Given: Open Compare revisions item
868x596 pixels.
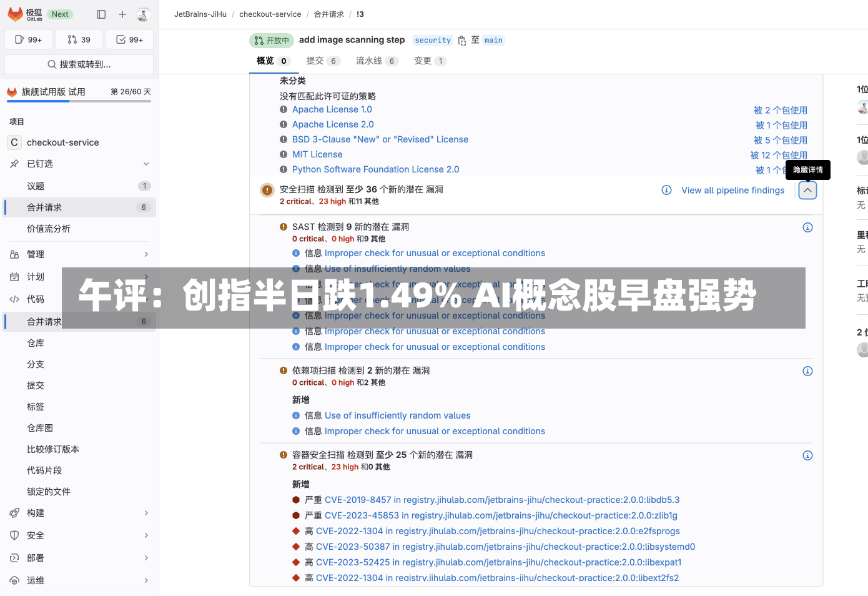Looking at the screenshot, I should tap(79, 449).
